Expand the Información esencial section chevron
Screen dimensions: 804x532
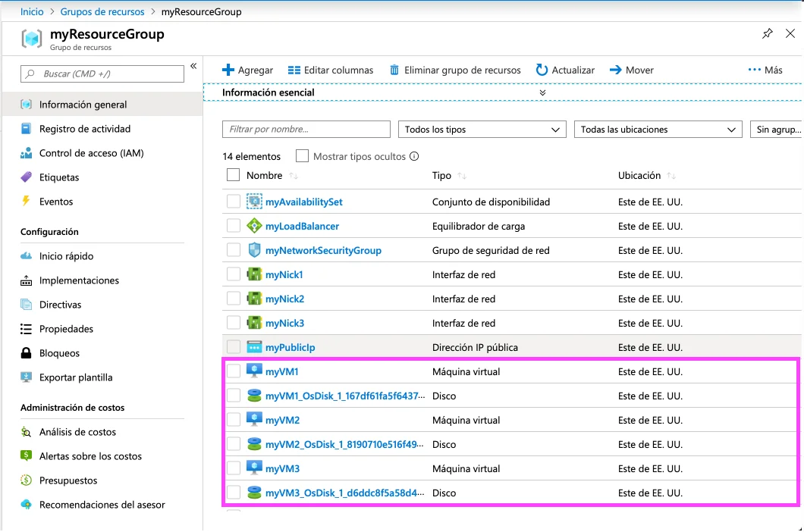(542, 92)
